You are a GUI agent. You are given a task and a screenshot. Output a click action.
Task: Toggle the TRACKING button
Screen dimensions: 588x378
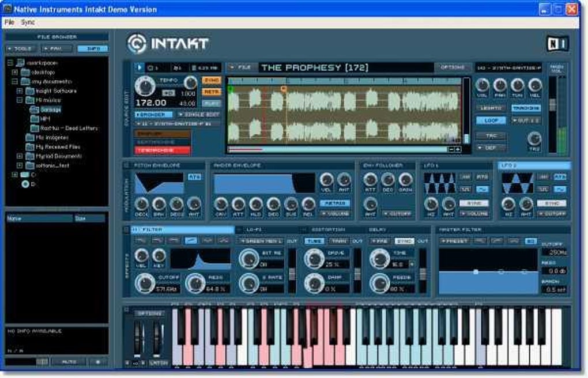pos(526,108)
